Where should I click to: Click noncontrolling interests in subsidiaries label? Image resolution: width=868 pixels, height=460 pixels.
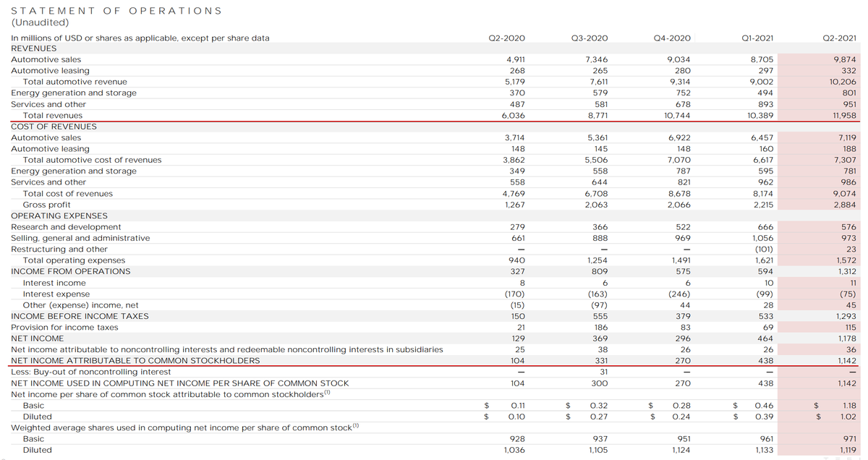pos(227,350)
